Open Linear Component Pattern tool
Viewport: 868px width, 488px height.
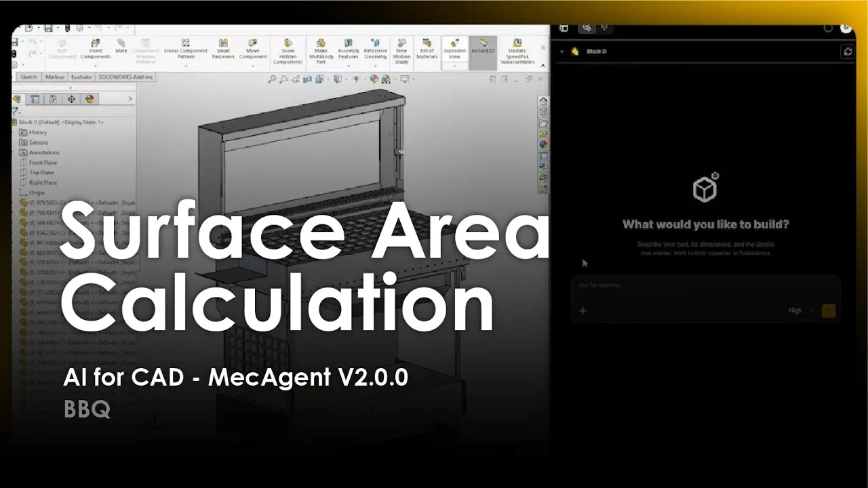point(186,49)
